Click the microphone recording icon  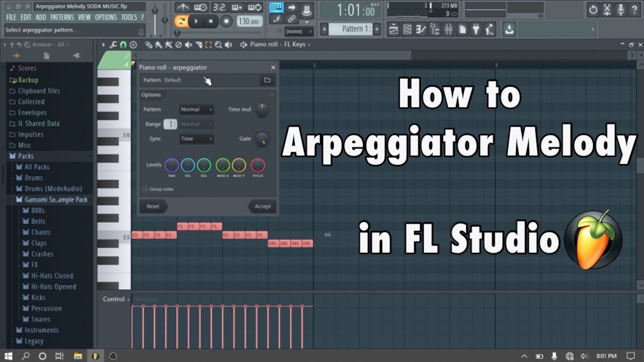point(621,9)
